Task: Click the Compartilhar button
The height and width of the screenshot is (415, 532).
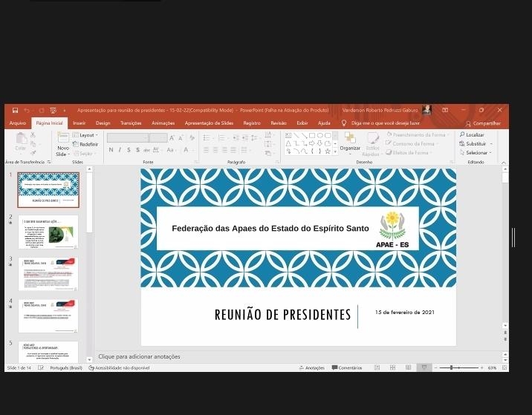Action: [x=483, y=123]
